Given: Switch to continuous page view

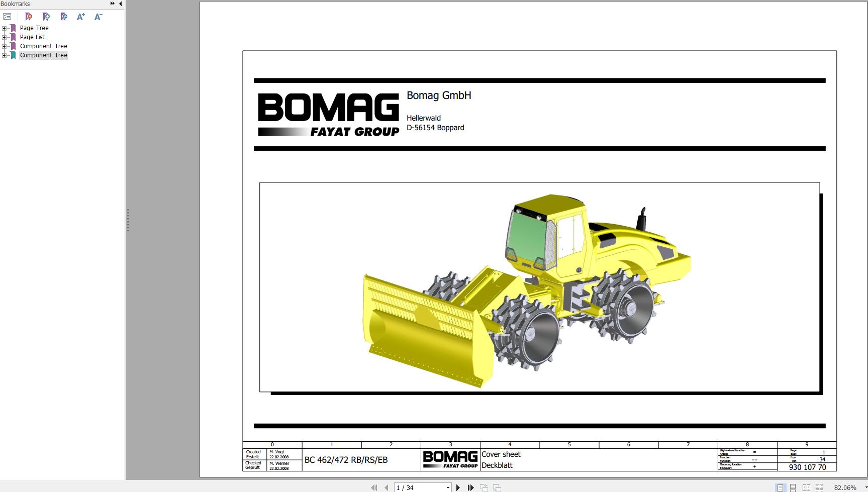Looking at the screenshot, I should [793, 487].
